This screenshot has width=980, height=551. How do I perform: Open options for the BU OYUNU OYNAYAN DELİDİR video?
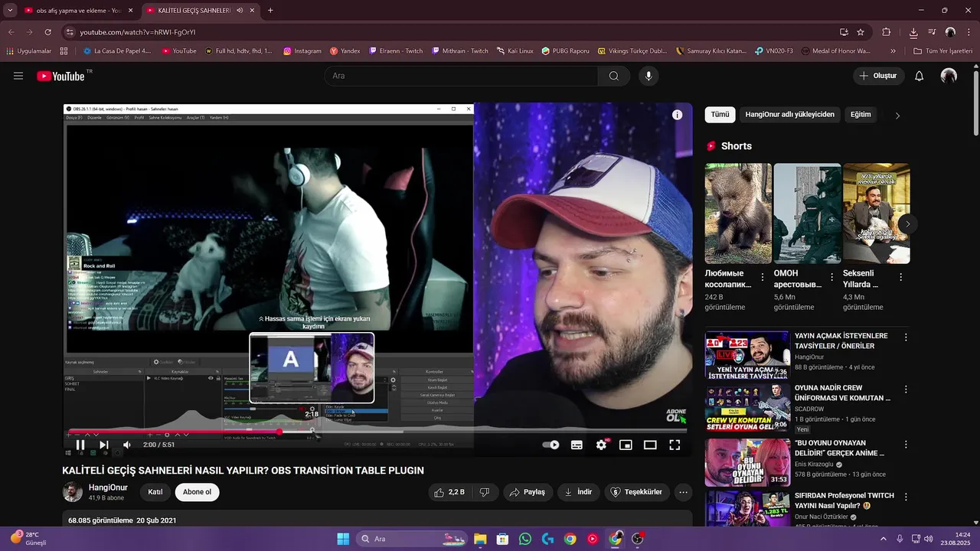click(906, 445)
